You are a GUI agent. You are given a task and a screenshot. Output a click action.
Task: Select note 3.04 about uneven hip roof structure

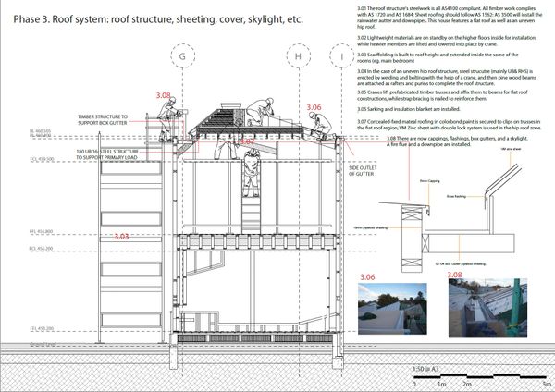pos(447,78)
